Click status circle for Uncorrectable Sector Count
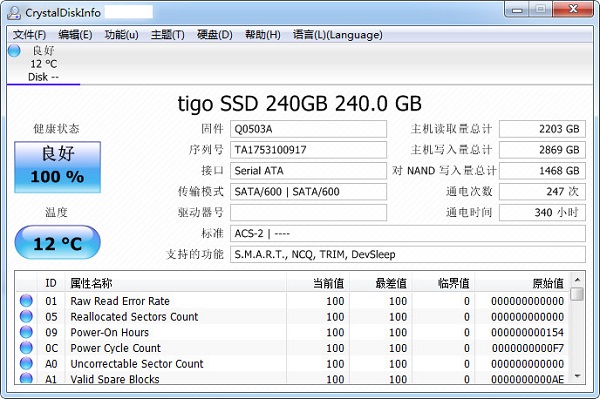This screenshot has width=600, height=399. pyautogui.click(x=26, y=363)
